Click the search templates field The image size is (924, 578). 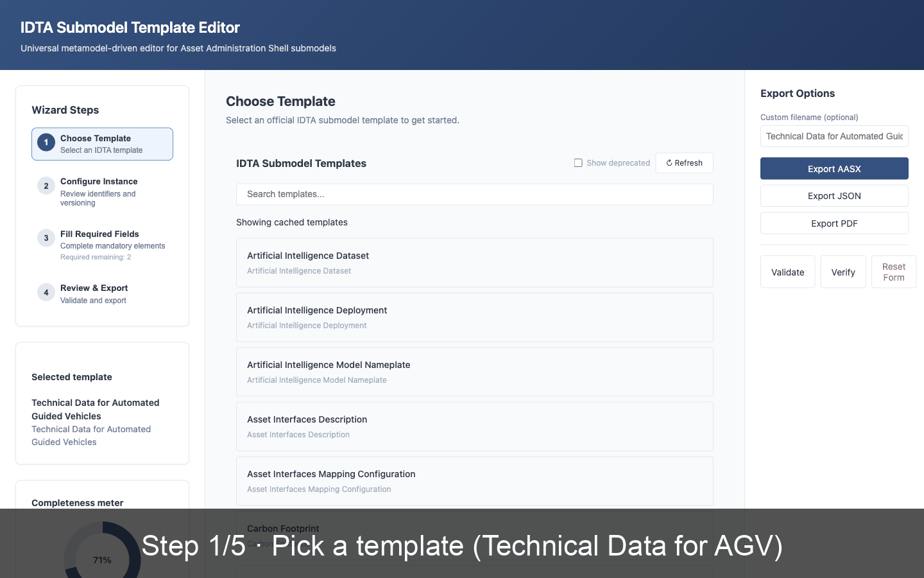[475, 194]
